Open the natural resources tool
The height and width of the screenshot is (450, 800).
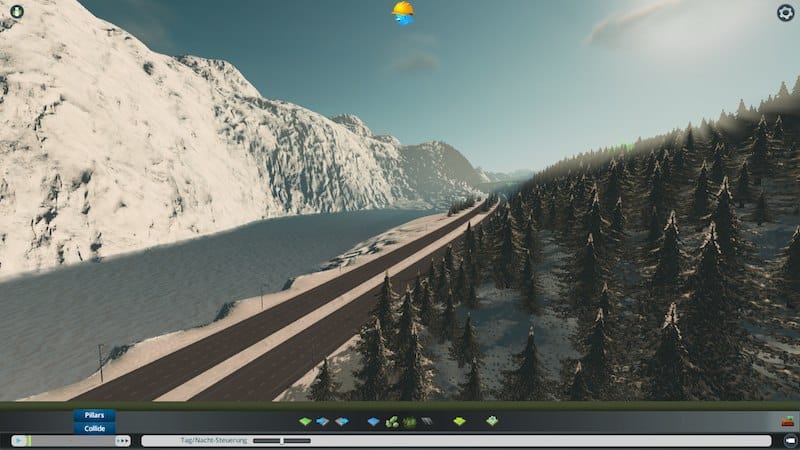(392, 422)
